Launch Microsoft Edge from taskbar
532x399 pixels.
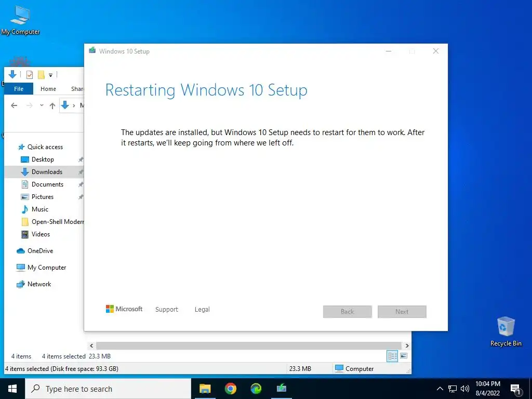pyautogui.click(x=256, y=389)
